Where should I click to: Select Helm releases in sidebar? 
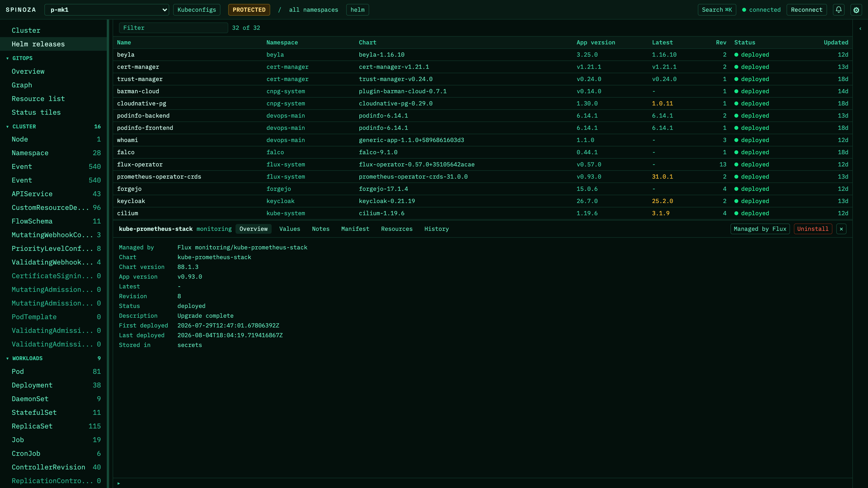point(53,44)
